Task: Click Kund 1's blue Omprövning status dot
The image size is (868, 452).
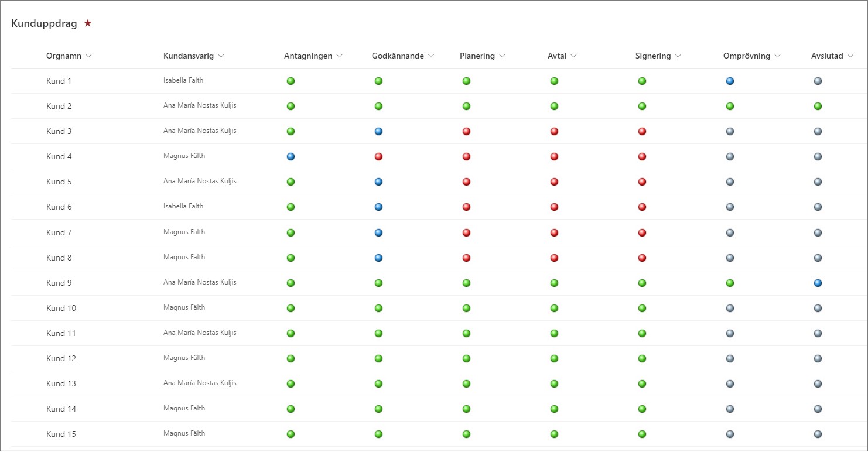Action: tap(730, 81)
